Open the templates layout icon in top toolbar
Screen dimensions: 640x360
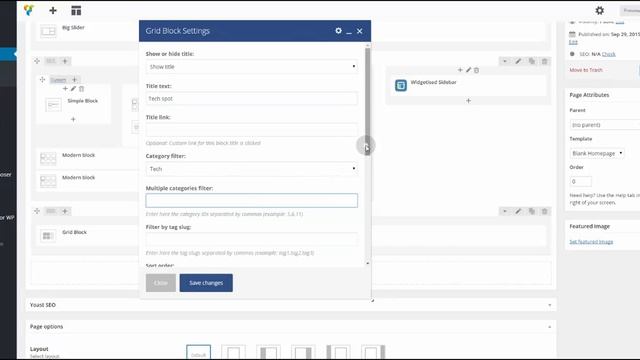coord(76,11)
